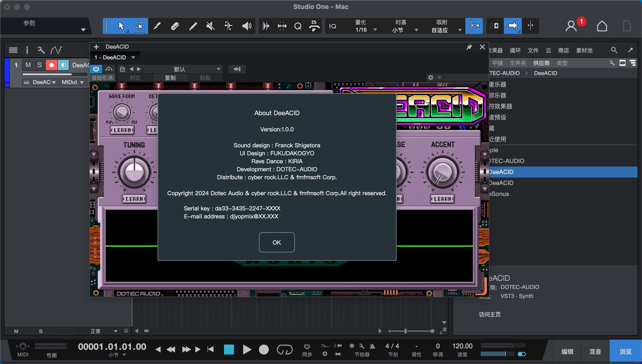Toggle autoscroll arrow button in toolbar

pyautogui.click(x=513, y=26)
